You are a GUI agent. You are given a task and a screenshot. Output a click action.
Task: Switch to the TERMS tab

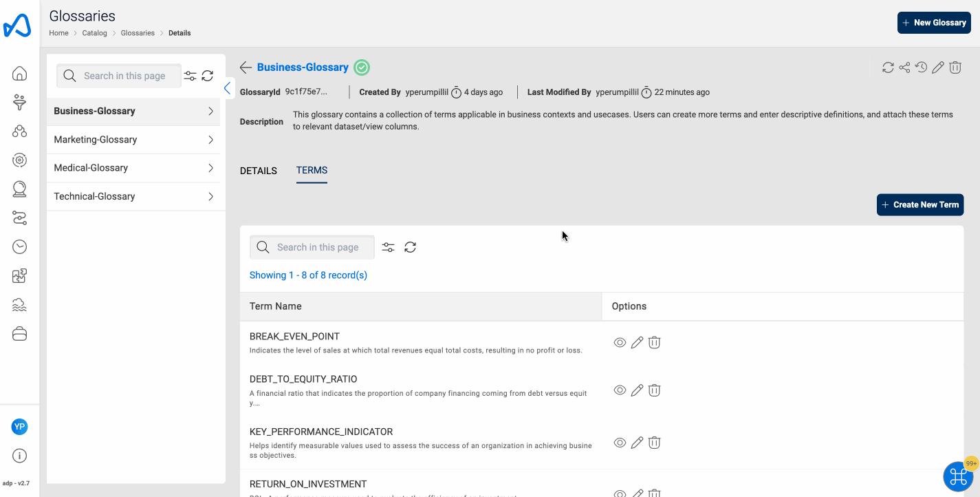pyautogui.click(x=312, y=170)
